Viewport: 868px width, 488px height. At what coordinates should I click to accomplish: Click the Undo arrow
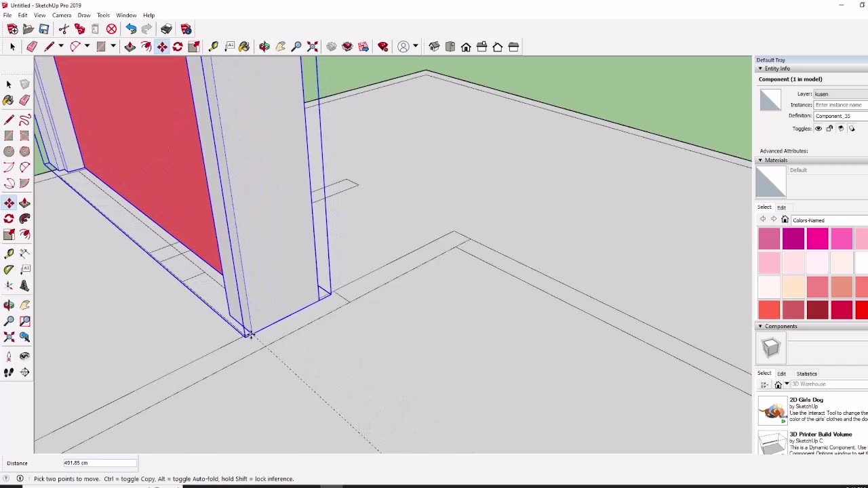pyautogui.click(x=131, y=29)
